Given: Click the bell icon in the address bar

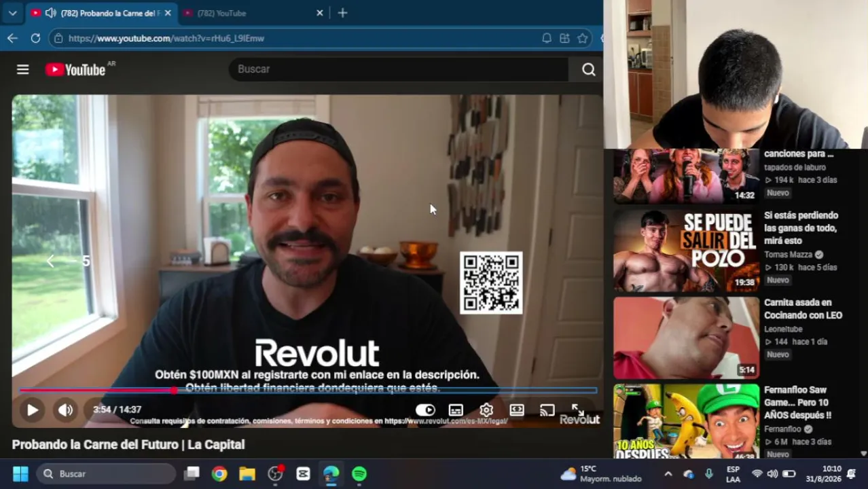Looking at the screenshot, I should 547,38.
